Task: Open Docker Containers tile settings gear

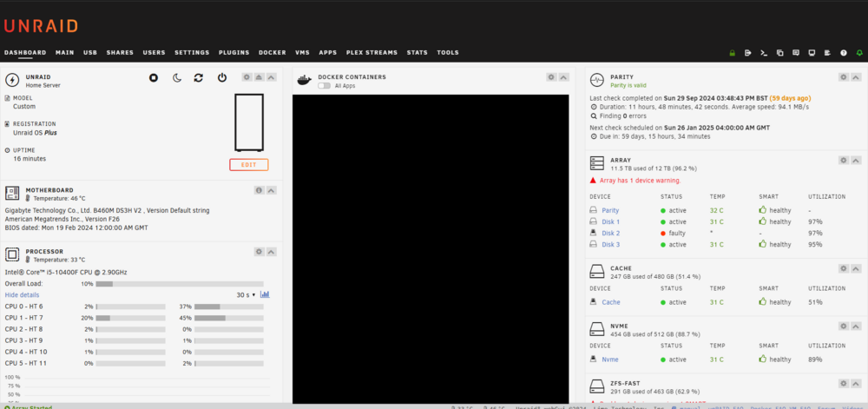Action: point(551,77)
